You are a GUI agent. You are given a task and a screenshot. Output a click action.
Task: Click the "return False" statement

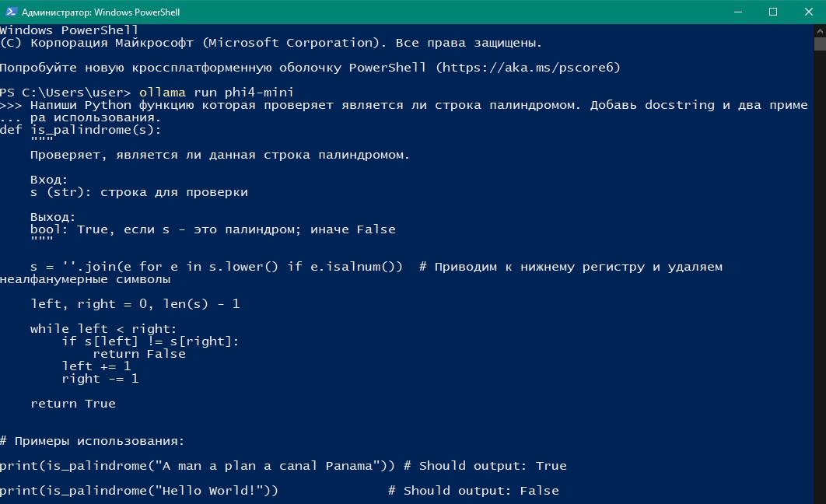pos(138,354)
